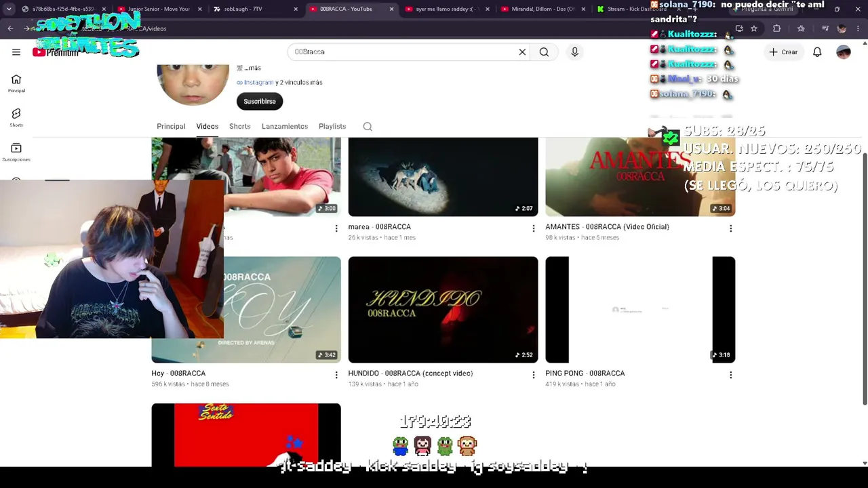This screenshot has height=488, width=868.
Task: Close the 'Junior Senior - Move Your' browser tab
Action: click(x=200, y=9)
